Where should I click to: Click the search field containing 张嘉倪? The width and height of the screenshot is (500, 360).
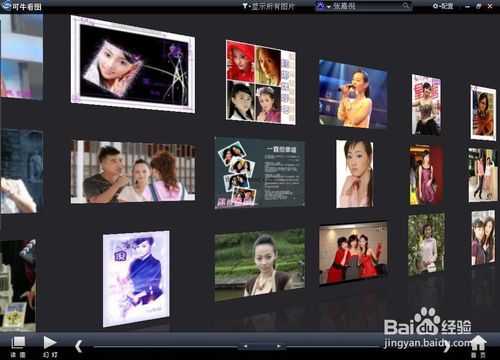(x=363, y=6)
